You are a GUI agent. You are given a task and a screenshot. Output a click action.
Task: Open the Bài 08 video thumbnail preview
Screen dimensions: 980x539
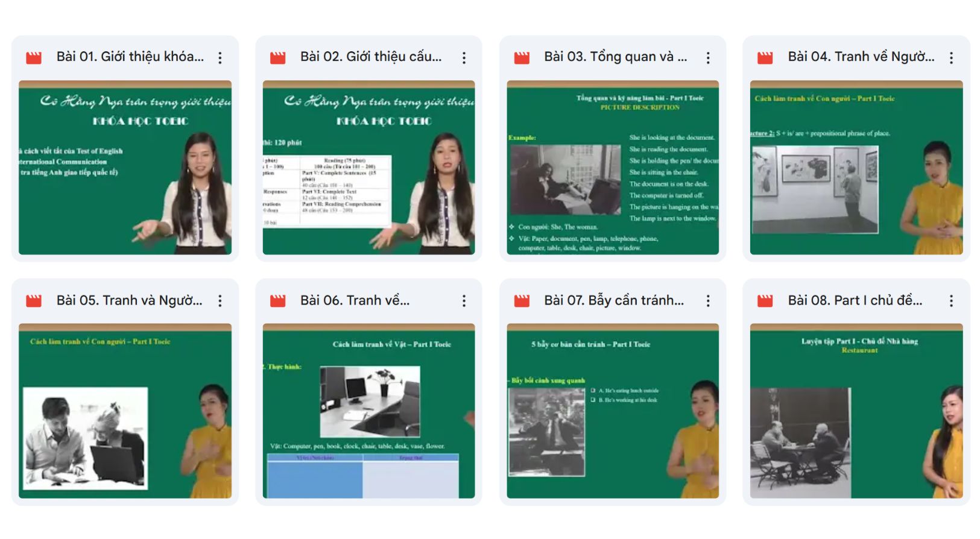tap(856, 411)
